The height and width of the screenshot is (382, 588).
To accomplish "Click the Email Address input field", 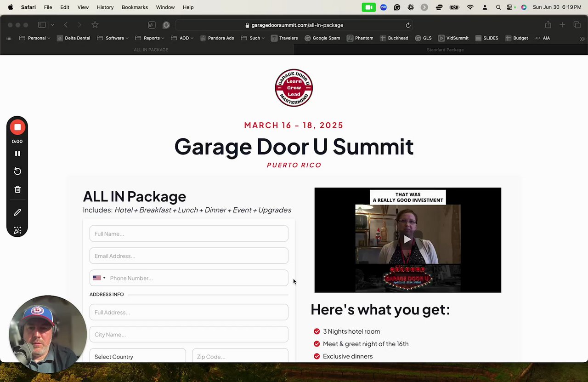I will click(x=189, y=256).
